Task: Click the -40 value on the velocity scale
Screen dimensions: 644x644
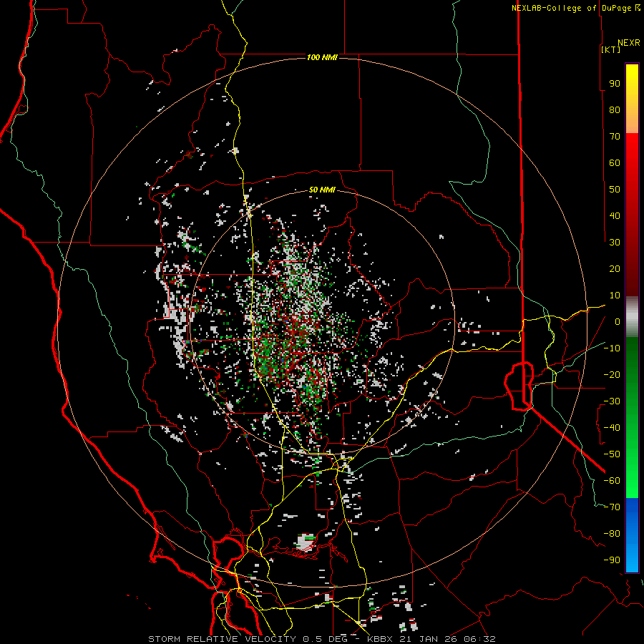Action: 612,428
